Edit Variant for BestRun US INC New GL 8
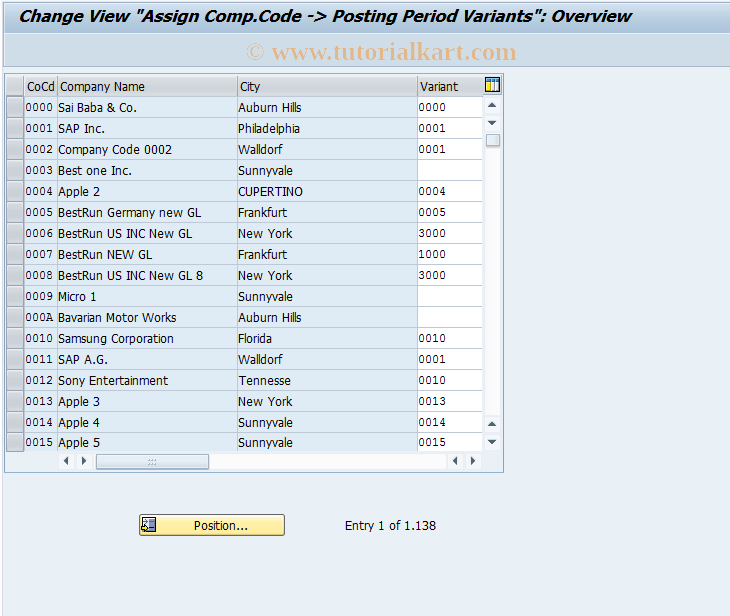 pos(450,275)
